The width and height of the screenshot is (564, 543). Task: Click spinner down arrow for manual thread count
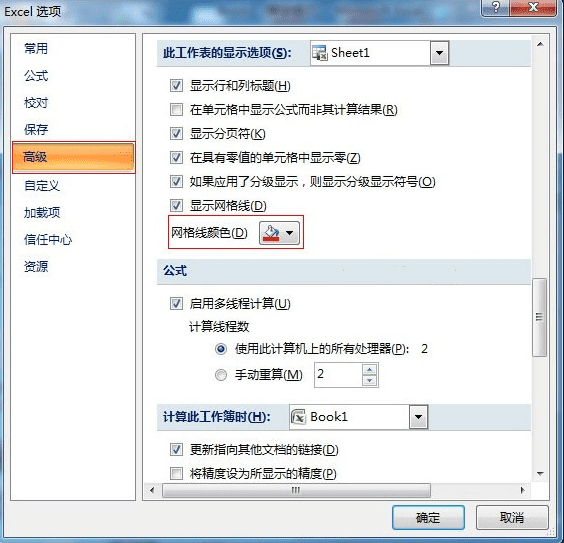(369, 380)
